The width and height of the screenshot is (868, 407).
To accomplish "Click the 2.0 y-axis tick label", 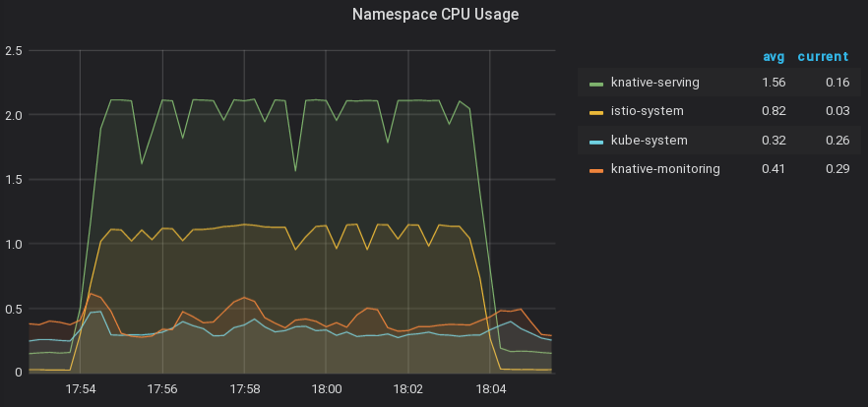I will [x=15, y=115].
